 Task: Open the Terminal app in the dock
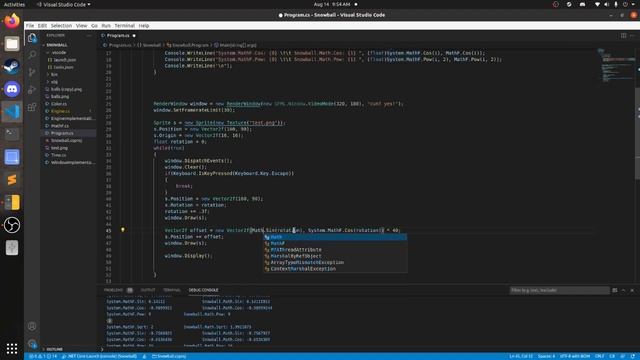tap(12, 134)
